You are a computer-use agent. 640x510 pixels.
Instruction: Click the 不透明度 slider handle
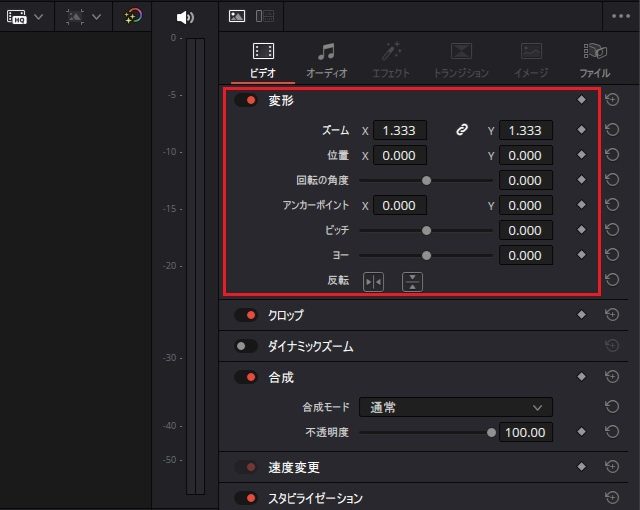[491, 432]
